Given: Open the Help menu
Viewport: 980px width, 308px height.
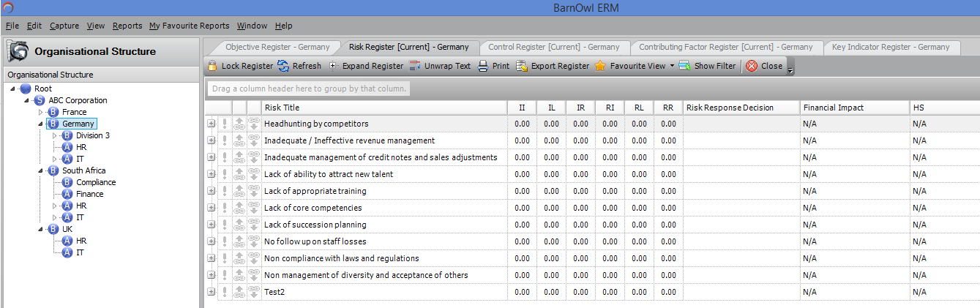Looking at the screenshot, I should pyautogui.click(x=284, y=26).
